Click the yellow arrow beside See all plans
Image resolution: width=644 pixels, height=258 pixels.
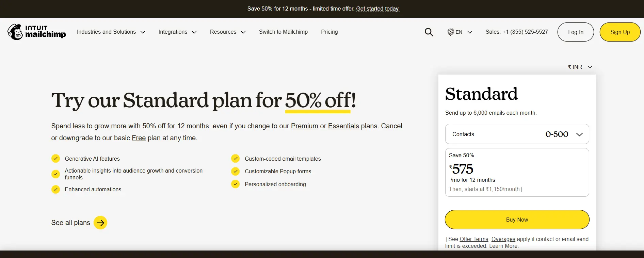100,223
